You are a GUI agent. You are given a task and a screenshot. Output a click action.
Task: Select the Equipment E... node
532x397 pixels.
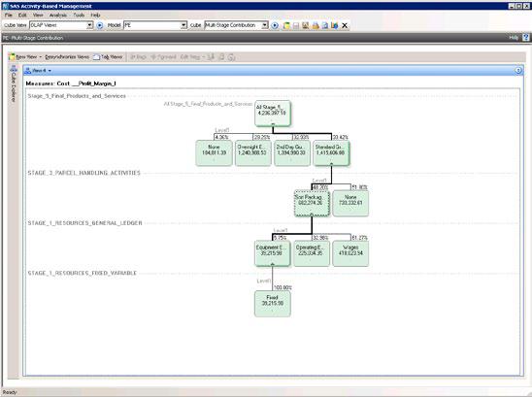(x=273, y=253)
